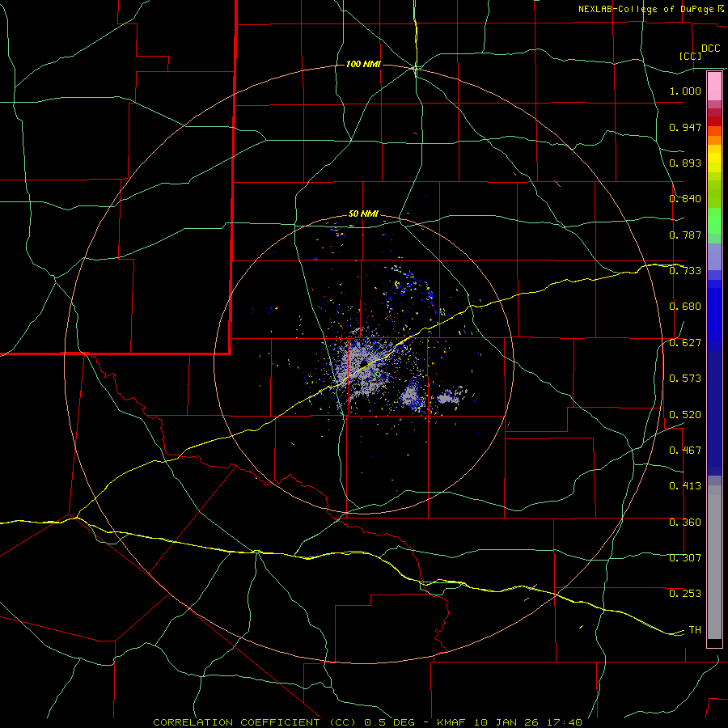Click the 0.840 scale value
The height and width of the screenshot is (728, 728).
coord(685,199)
